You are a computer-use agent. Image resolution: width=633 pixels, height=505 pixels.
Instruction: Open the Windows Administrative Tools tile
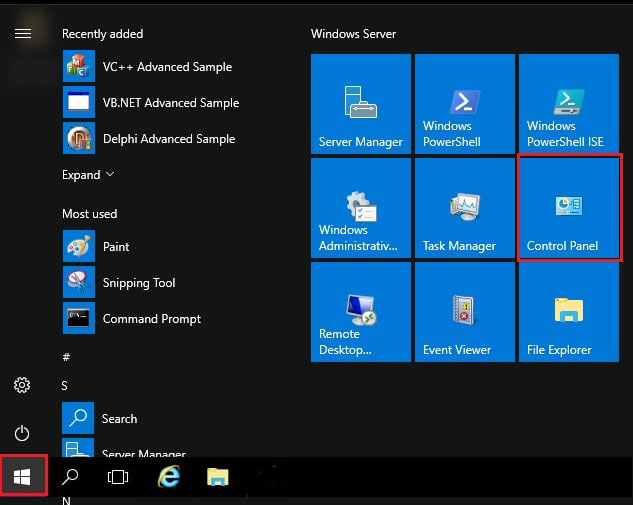[361, 208]
